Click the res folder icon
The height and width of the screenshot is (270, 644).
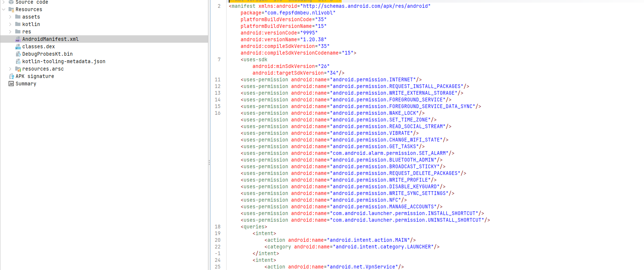coord(18,32)
